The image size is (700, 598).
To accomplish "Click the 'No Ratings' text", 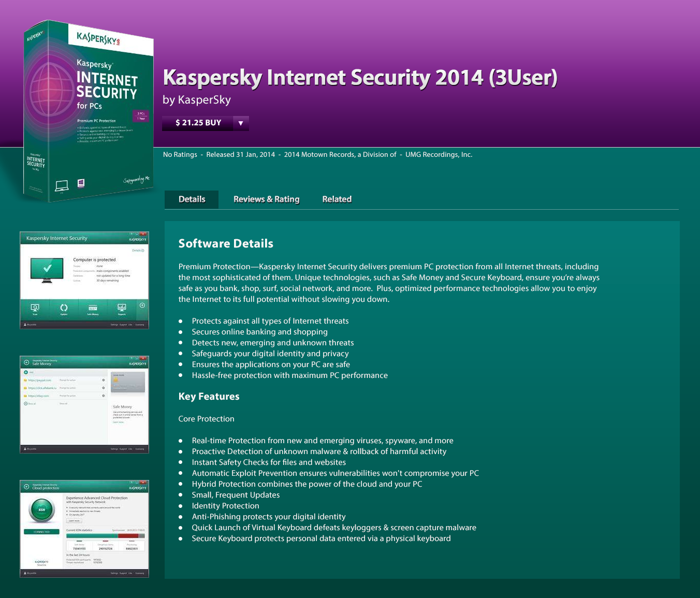I will pyautogui.click(x=180, y=154).
